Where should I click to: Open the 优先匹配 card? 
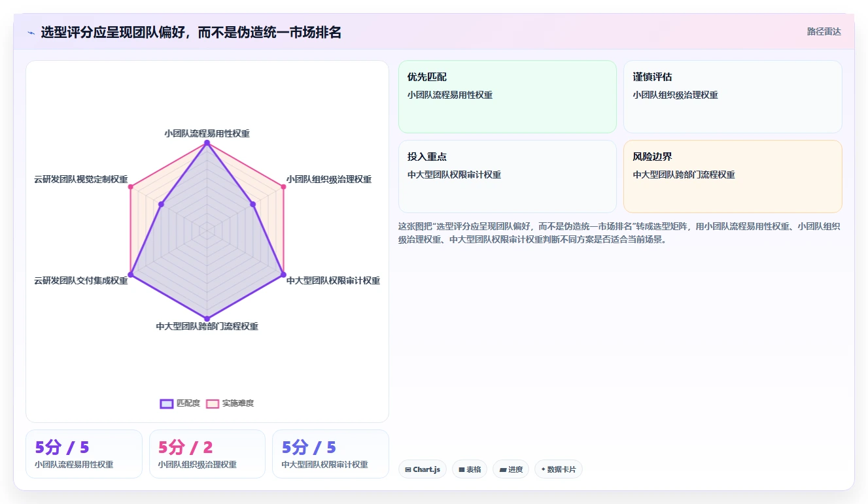[x=507, y=97]
